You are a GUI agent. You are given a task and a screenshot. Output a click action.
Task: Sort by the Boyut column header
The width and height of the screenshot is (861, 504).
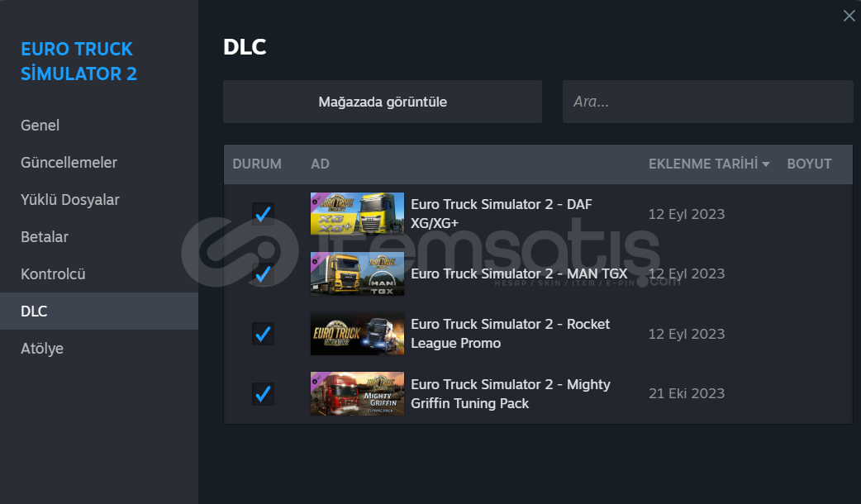[809, 164]
